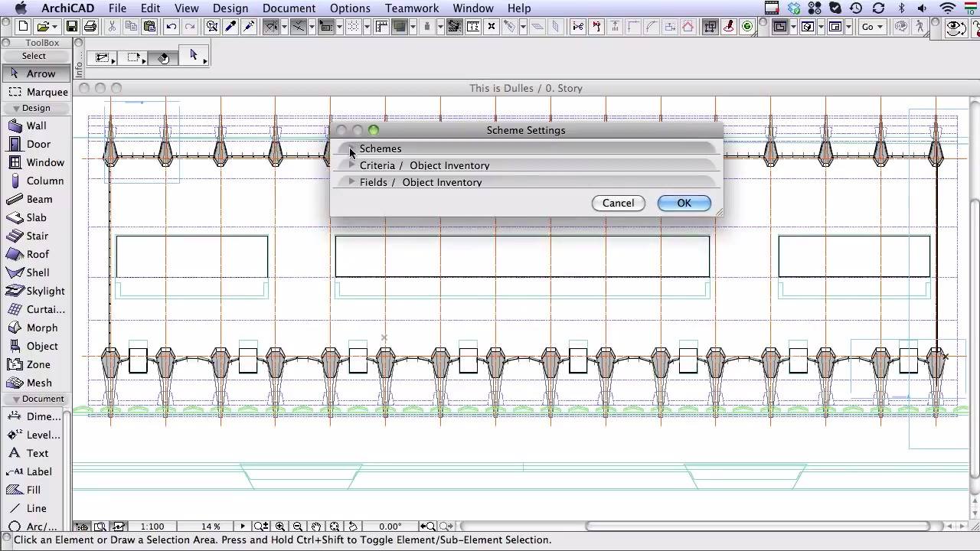Go to previous zoom
Screen dimensions: 980x551
(x=429, y=527)
